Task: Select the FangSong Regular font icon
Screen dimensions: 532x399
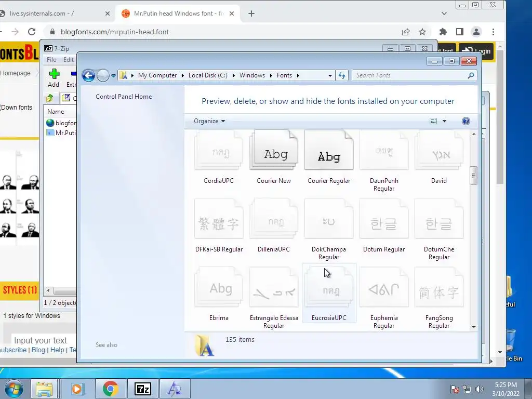Action: pos(438,288)
